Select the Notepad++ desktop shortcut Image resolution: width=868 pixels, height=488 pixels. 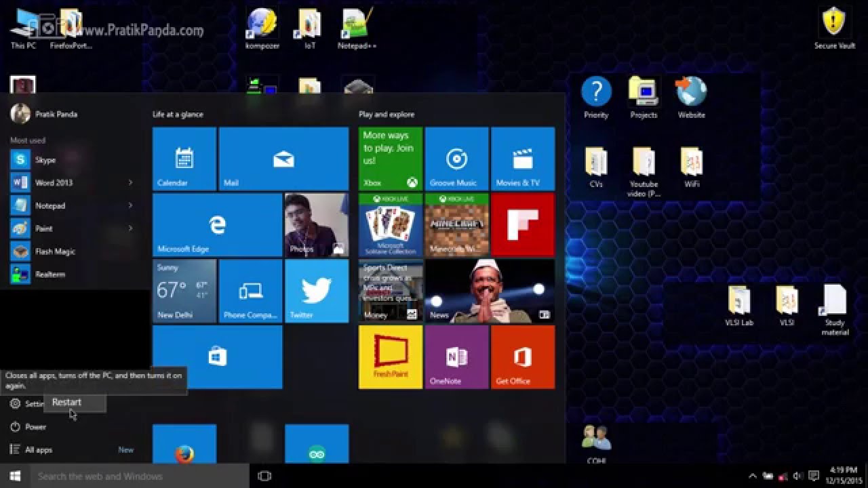(357, 29)
